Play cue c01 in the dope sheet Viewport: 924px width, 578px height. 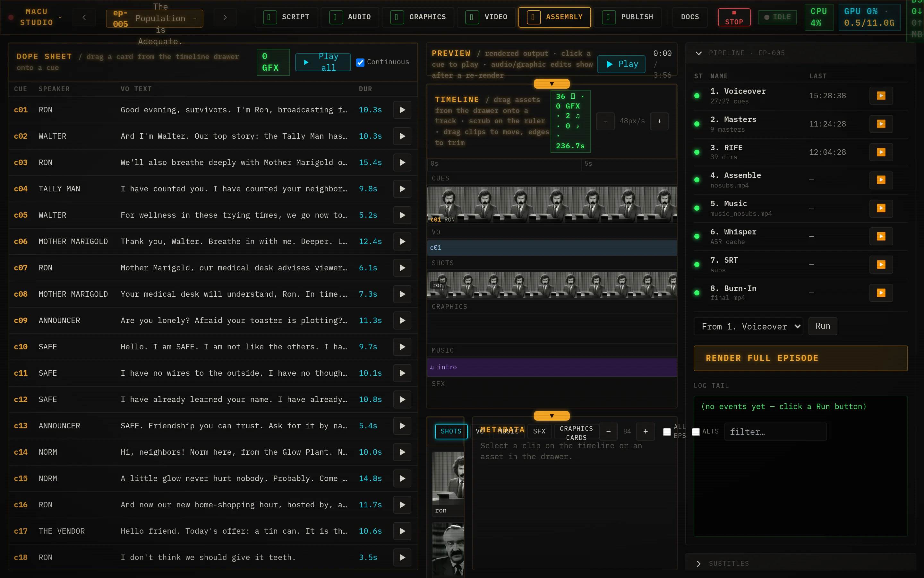[x=402, y=110]
